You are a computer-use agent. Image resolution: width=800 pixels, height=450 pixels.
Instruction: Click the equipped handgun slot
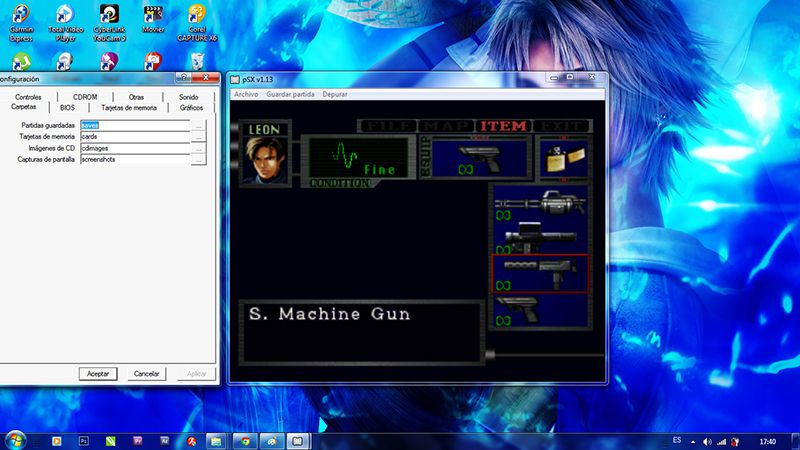(x=479, y=158)
